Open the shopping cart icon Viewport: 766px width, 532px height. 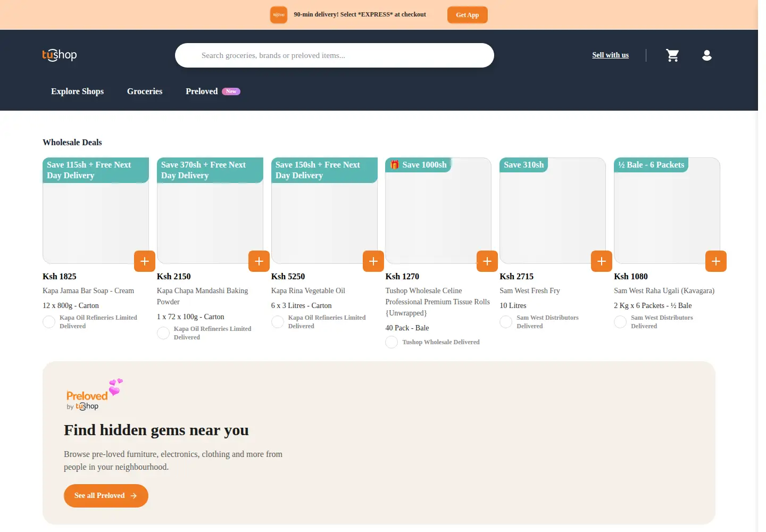pos(672,55)
